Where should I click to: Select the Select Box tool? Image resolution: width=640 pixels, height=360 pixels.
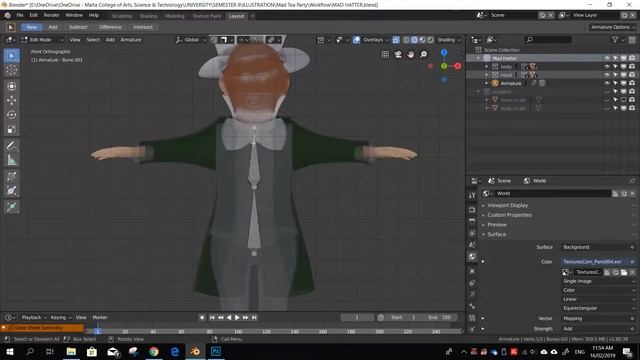tap(11, 56)
